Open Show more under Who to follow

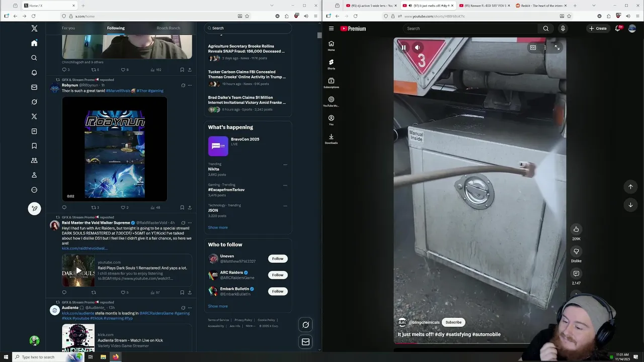click(x=218, y=306)
